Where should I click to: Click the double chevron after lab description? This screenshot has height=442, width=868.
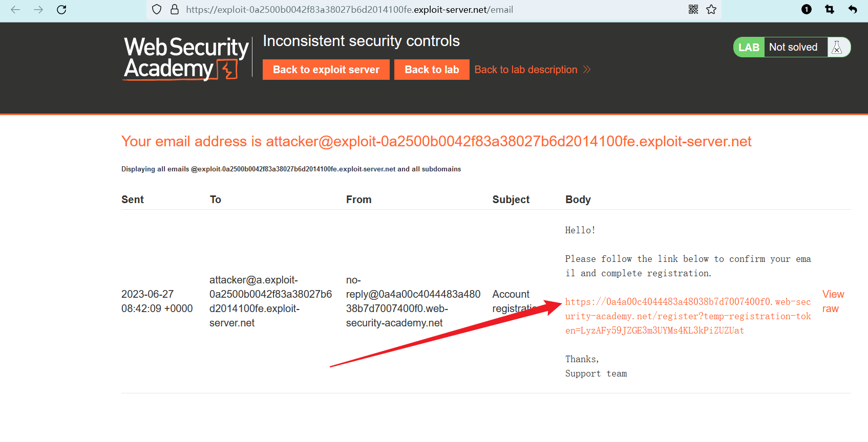587,70
